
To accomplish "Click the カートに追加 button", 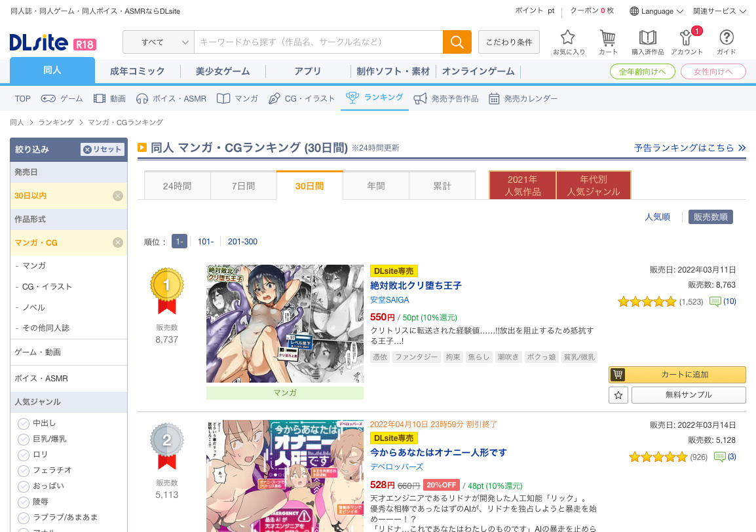I will (x=677, y=375).
